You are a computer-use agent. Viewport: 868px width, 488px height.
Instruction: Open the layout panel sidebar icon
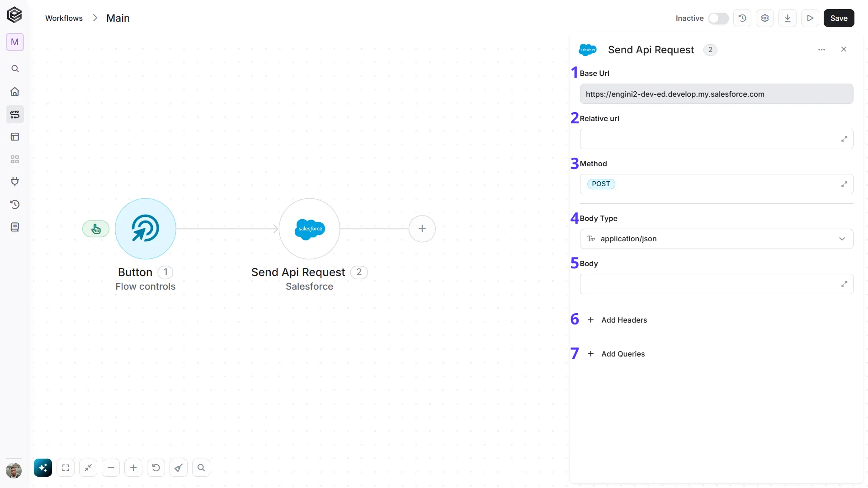(x=15, y=137)
